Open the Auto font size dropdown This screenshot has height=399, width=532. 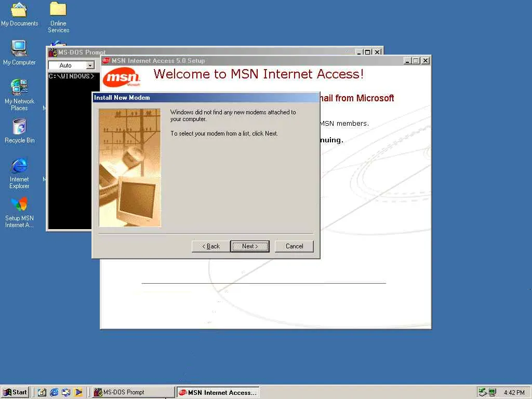[90, 65]
